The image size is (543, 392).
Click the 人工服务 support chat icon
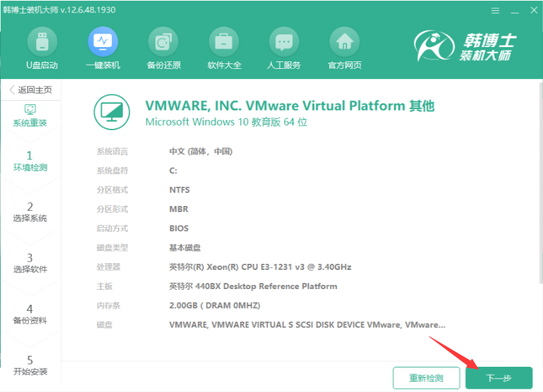pos(284,43)
